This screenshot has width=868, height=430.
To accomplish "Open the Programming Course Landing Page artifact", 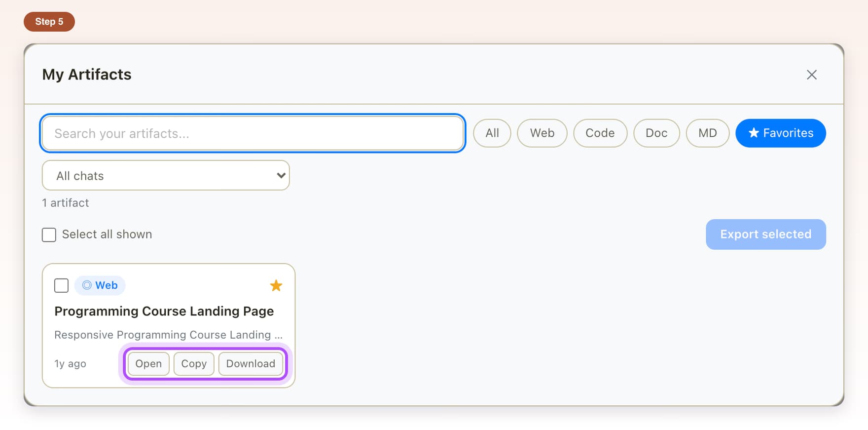I will tap(148, 364).
